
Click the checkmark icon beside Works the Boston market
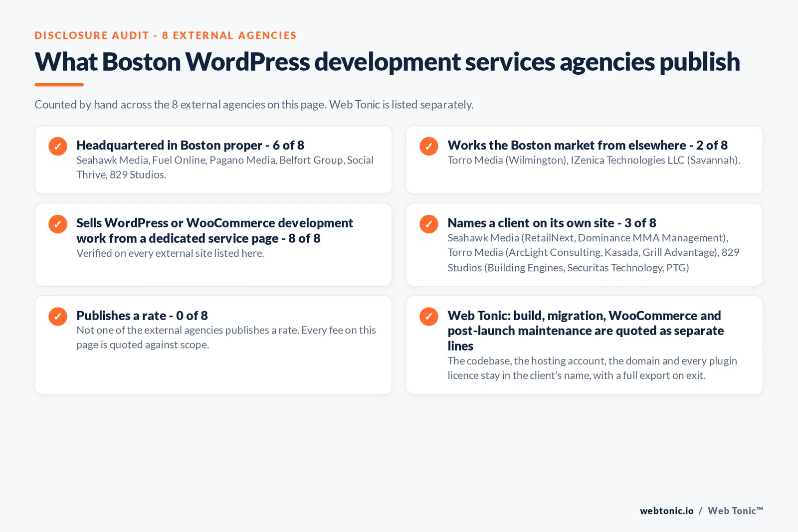coord(429,146)
